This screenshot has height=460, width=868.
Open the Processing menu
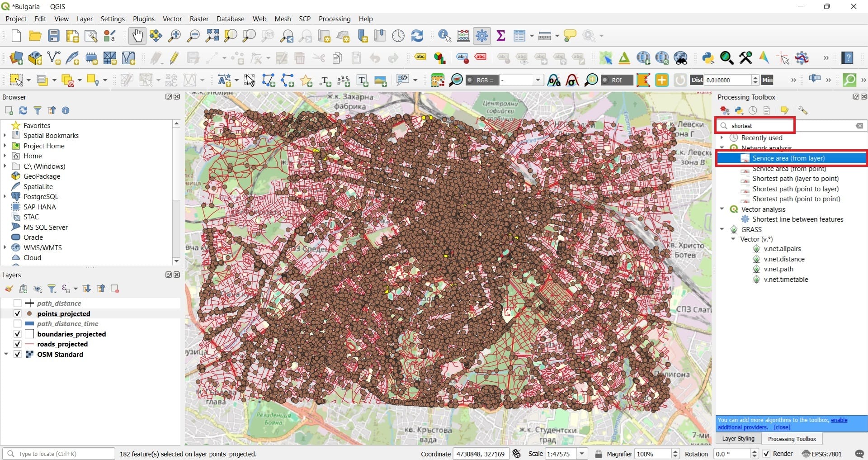[335, 19]
